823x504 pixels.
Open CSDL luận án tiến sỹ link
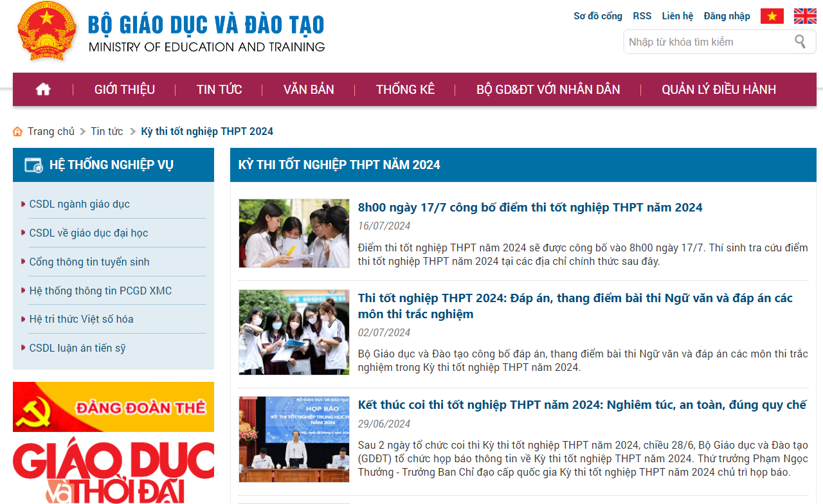pyautogui.click(x=78, y=348)
